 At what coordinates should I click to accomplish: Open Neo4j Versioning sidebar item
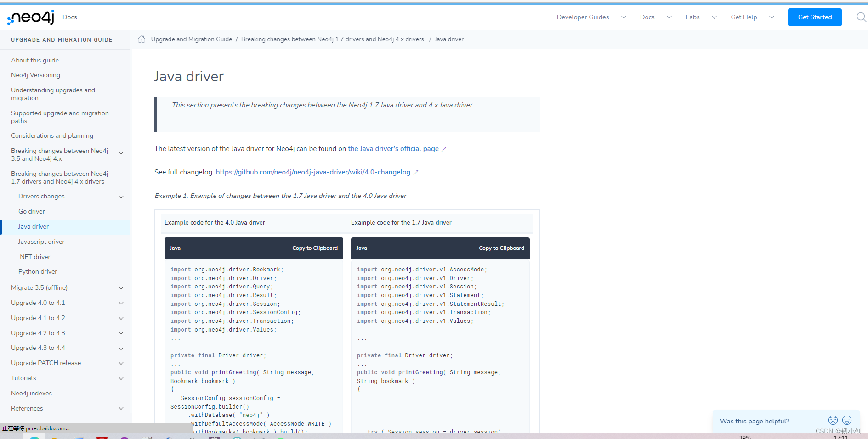pos(35,75)
